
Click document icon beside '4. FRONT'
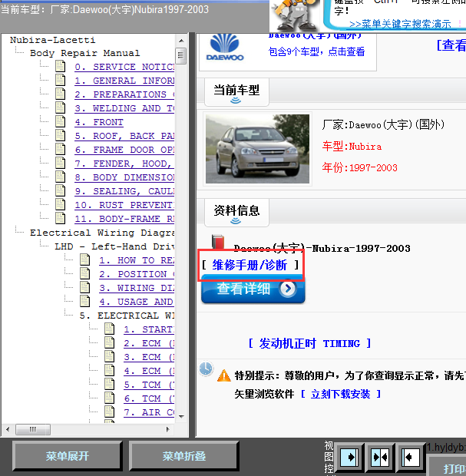tap(60, 122)
